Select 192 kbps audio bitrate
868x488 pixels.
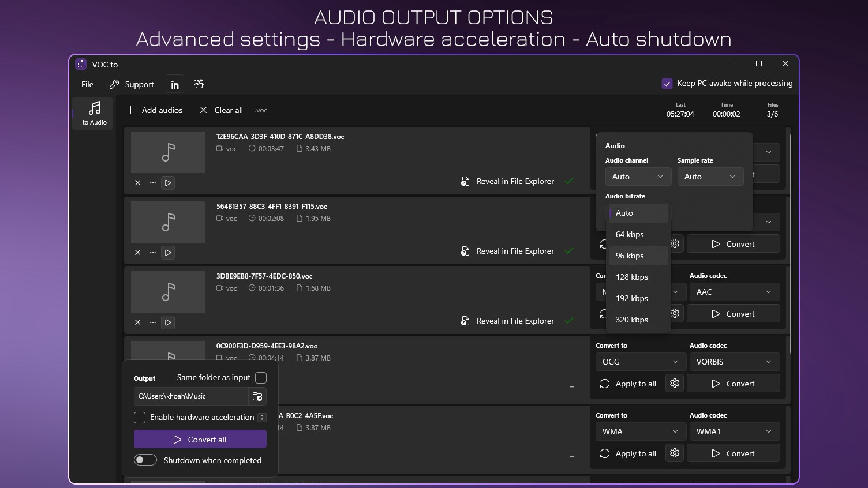(x=631, y=298)
